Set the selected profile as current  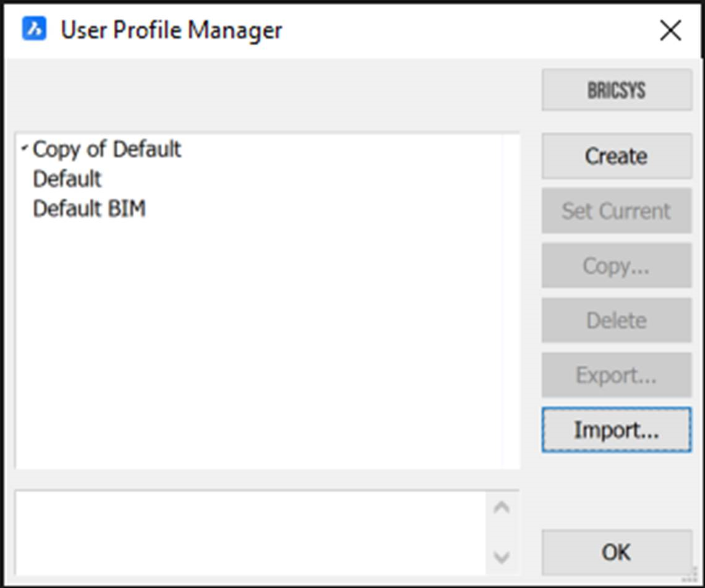[x=616, y=210]
